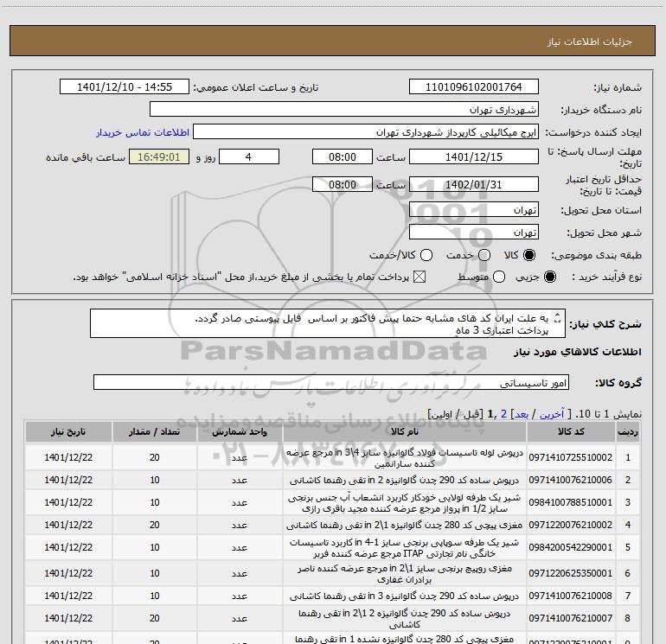Image resolution: width=666 pixels, height=644 pixels.
Task: Click the price validity date 1402/01/31
Action: pos(474,184)
